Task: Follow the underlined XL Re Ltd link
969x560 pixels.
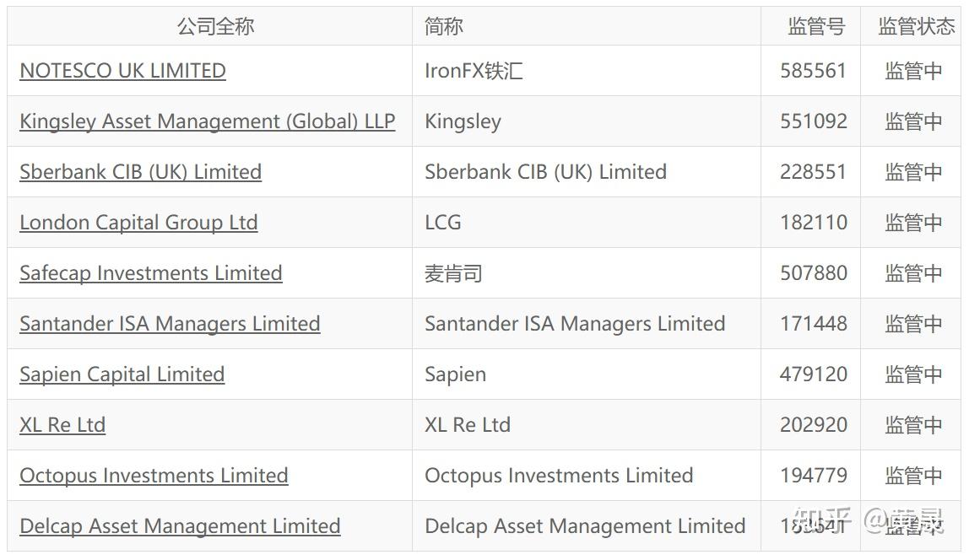Action: tap(62, 425)
